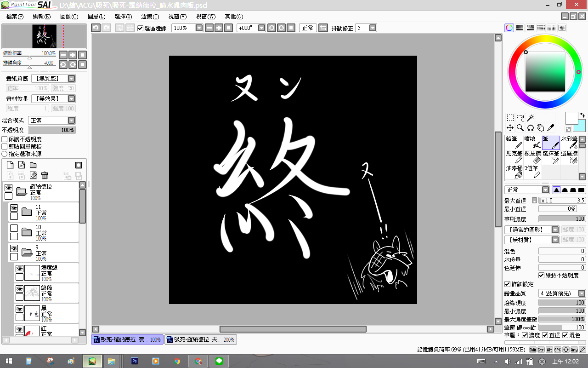Select the 筆 brush tool
The image size is (588, 368).
click(x=551, y=143)
